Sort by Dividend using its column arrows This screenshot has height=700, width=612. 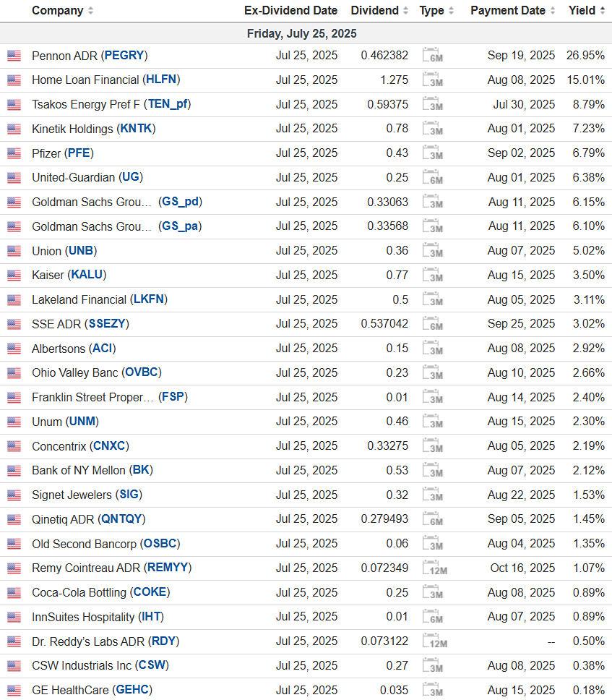405,11
